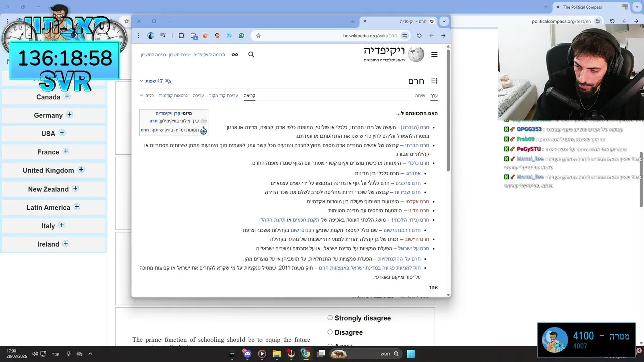Open the גרסאות קודמות history tab
The image size is (644, 362).
[x=173, y=95]
